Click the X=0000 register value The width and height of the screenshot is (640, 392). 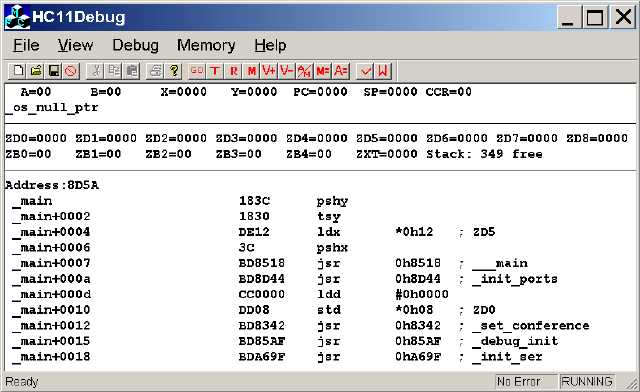184,91
